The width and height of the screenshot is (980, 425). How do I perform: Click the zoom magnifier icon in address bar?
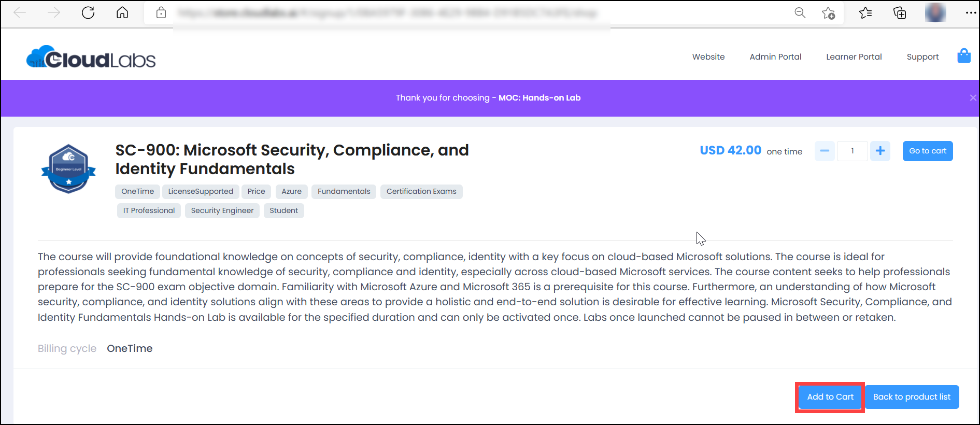800,12
